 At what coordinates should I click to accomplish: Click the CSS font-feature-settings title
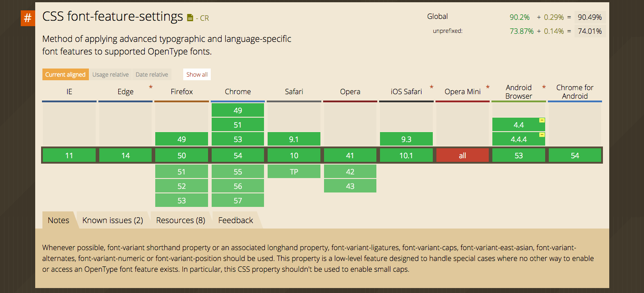coord(112,17)
